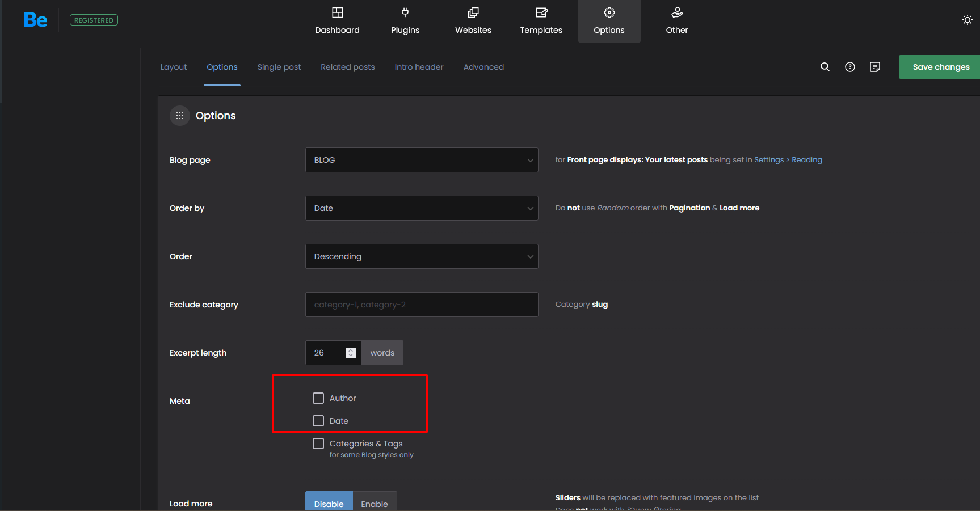
Task: Open the search magnifier icon
Action: pyautogui.click(x=825, y=67)
